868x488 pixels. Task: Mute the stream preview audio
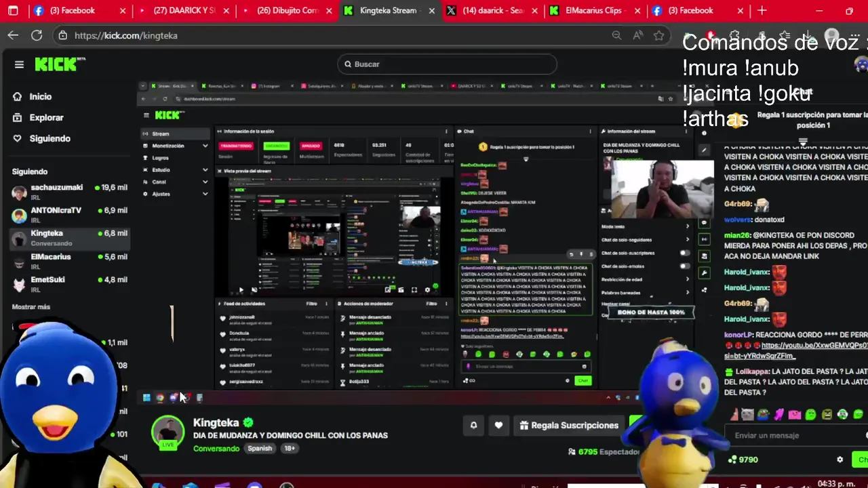[x=254, y=290]
